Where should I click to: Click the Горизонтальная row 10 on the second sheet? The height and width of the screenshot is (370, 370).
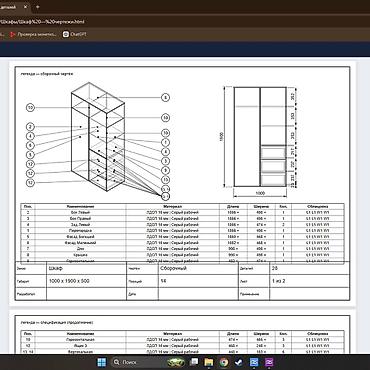182,340
